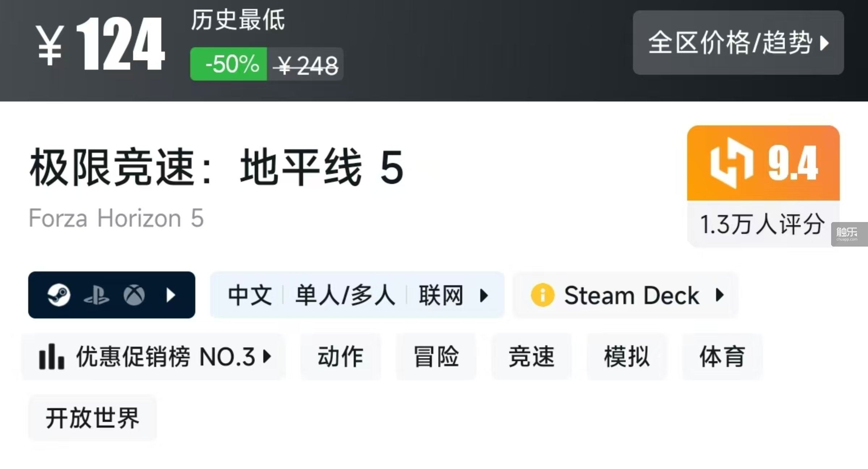The image size is (868, 469).
Task: Click the PlayStation platform icon
Action: pos(97,295)
